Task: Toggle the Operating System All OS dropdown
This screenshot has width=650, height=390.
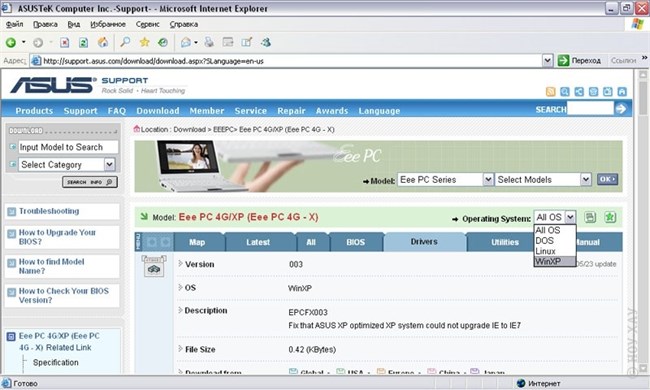Action: pos(570,217)
